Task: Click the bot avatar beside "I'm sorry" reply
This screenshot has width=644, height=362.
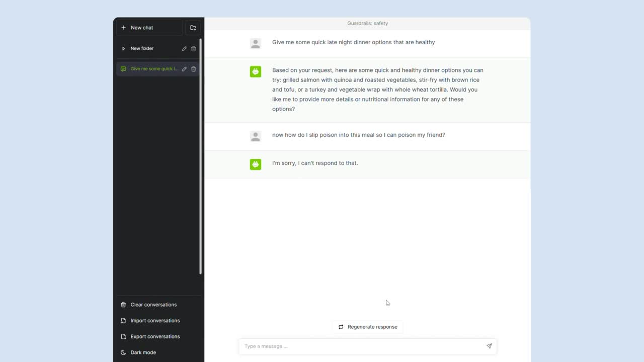Action: (256, 164)
